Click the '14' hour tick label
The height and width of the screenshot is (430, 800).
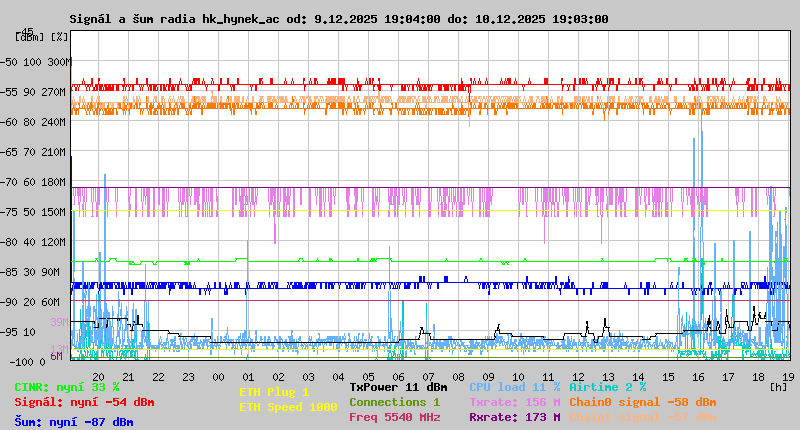coord(638,377)
